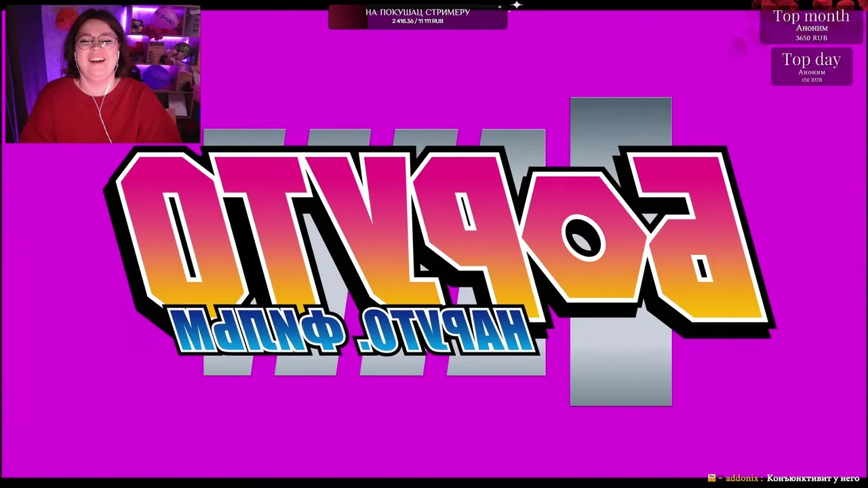Open the Top day donor widget
868x488 pixels.
(811, 68)
